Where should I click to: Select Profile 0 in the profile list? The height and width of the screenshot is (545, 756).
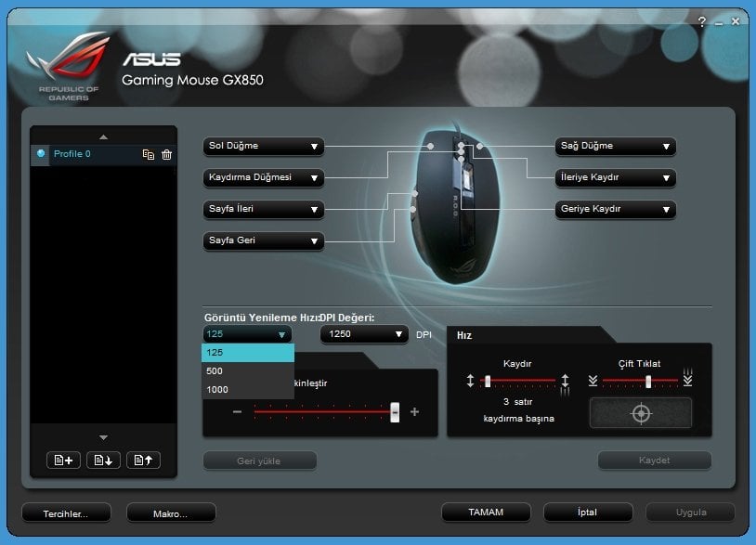[74, 154]
